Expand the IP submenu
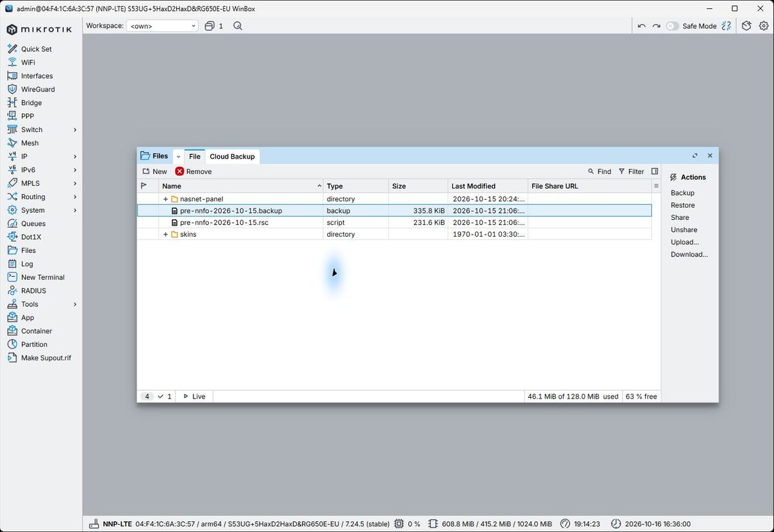The image size is (774, 532). pos(75,157)
